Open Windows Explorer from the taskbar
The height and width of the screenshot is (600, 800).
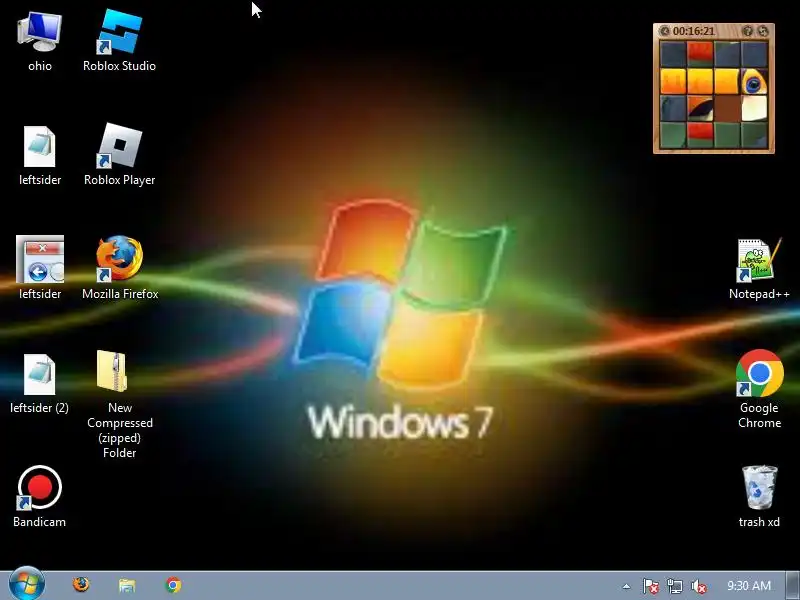pos(127,585)
